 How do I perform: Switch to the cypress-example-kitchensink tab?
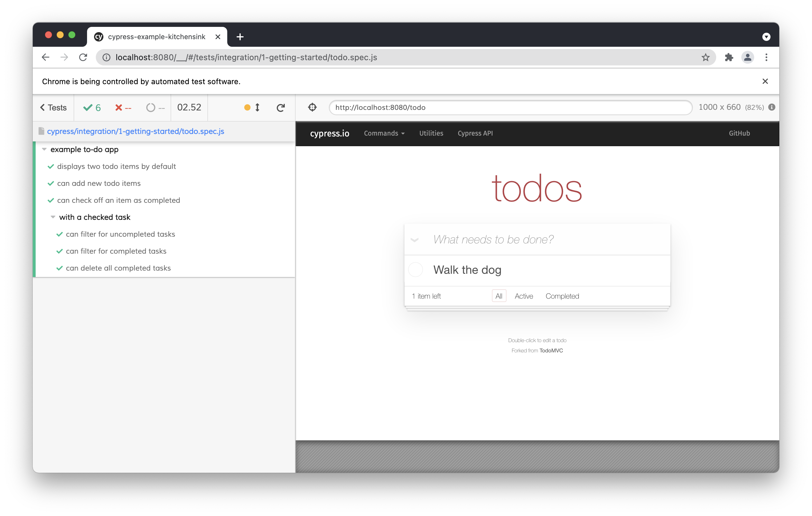coord(157,37)
